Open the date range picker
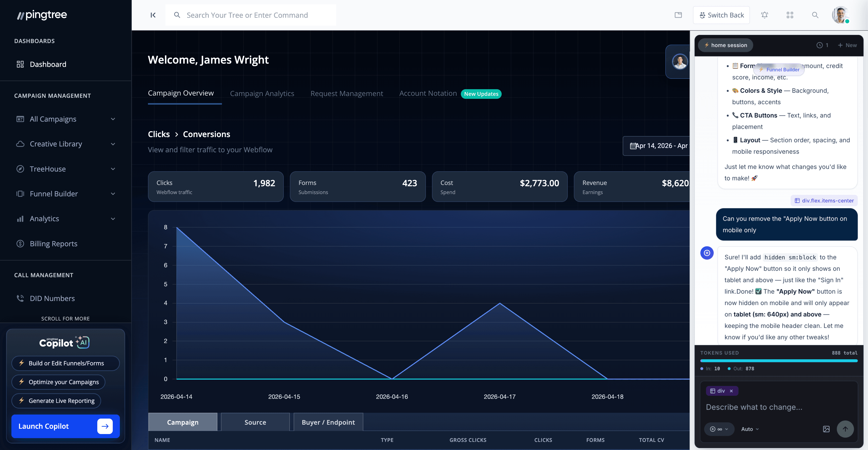The image size is (868, 450). pos(657,146)
